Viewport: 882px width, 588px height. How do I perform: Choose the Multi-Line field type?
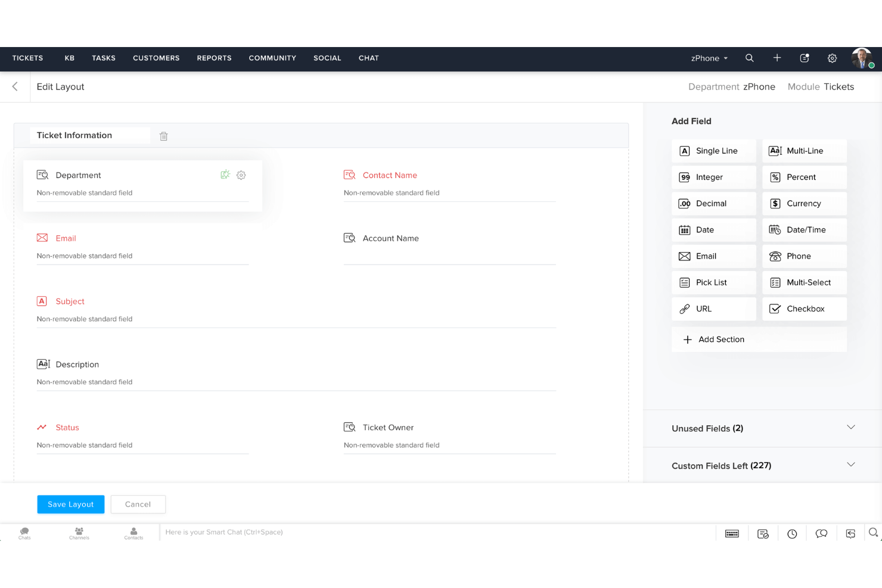pyautogui.click(x=805, y=151)
